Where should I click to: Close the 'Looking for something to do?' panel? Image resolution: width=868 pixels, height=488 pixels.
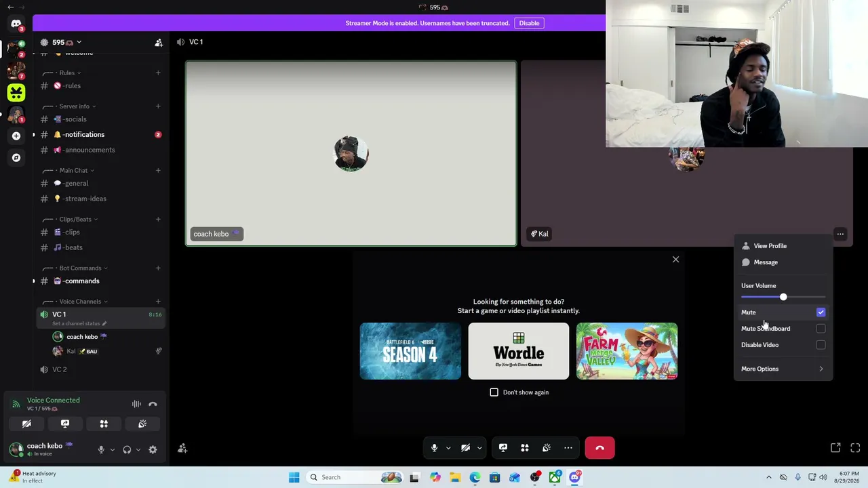[x=675, y=260]
